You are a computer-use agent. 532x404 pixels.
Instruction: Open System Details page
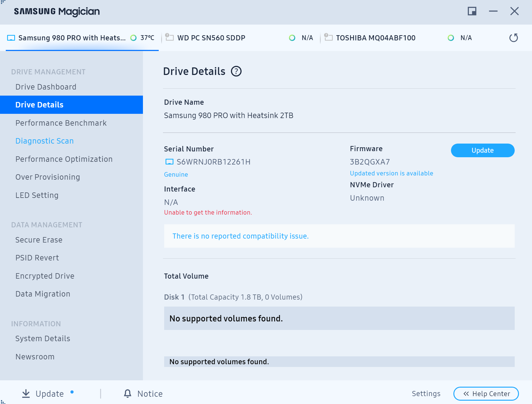(x=71, y=338)
